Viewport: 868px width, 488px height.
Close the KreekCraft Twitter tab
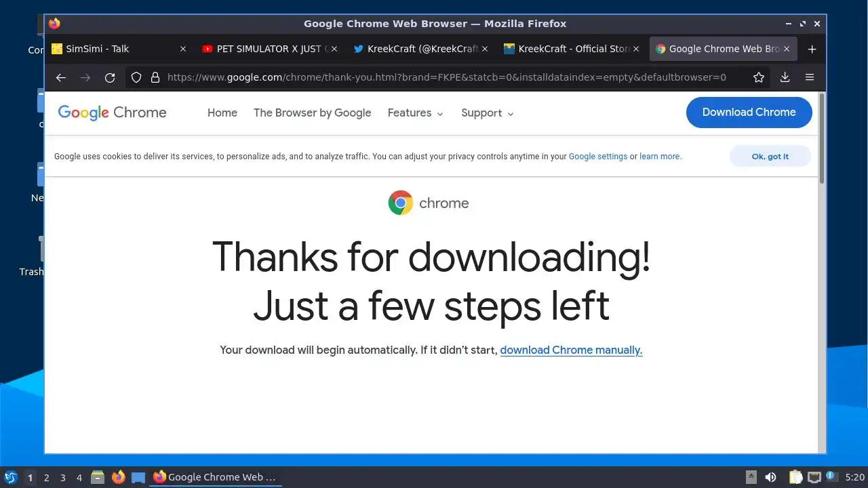pyautogui.click(x=484, y=49)
